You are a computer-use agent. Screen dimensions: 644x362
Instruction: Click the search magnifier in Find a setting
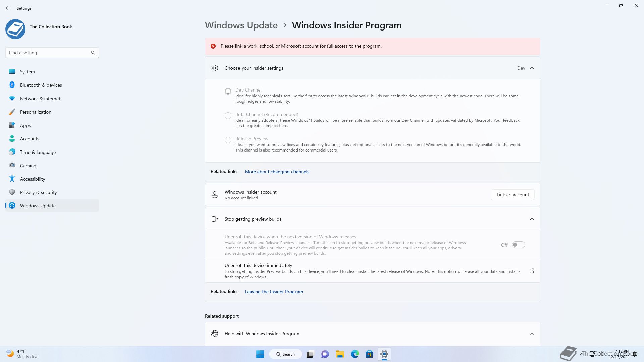click(93, 53)
